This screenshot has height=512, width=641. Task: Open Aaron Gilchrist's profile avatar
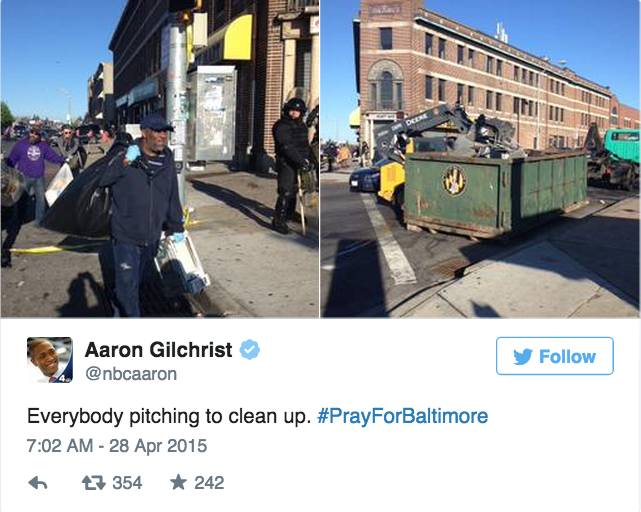coord(50,360)
